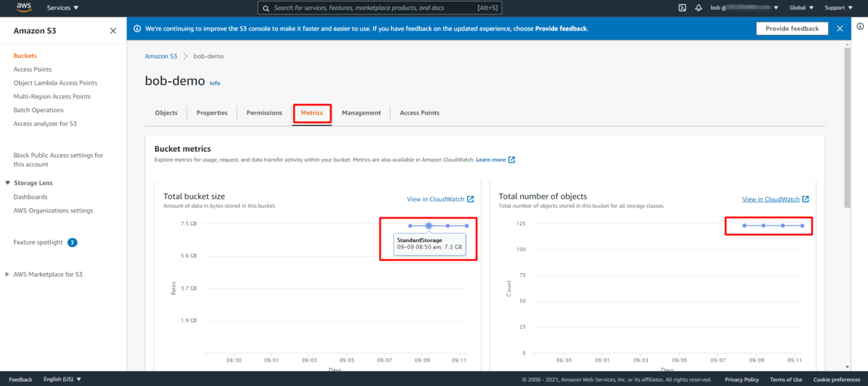The height and width of the screenshot is (386, 868).
Task: View Total number of objects in CloudWatch
Action: (x=770, y=200)
